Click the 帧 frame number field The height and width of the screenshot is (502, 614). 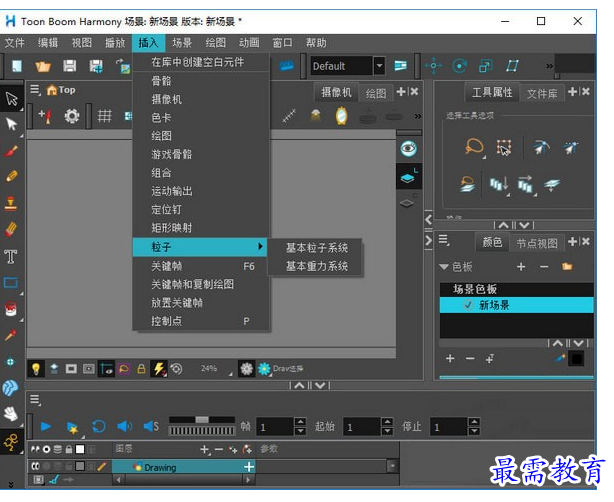(275, 427)
